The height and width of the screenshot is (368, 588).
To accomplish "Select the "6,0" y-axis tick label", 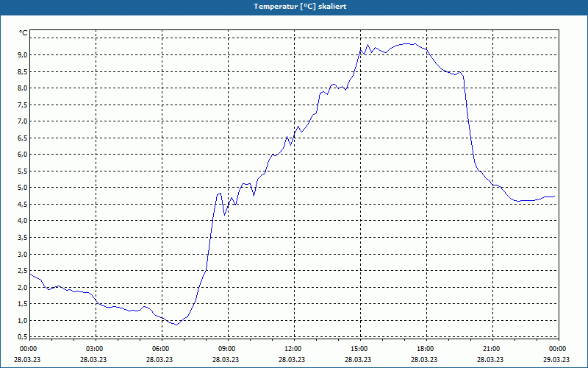I will [x=23, y=155].
